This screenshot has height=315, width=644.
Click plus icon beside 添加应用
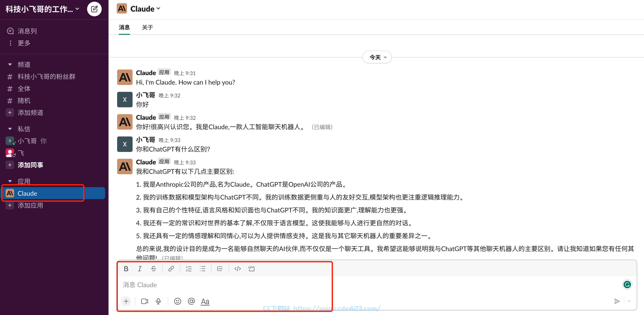(x=10, y=205)
